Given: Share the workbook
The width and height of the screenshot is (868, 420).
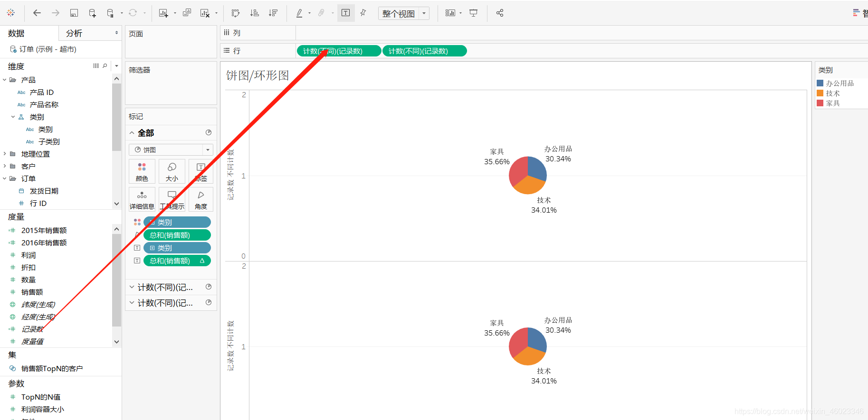Looking at the screenshot, I should pyautogui.click(x=500, y=13).
